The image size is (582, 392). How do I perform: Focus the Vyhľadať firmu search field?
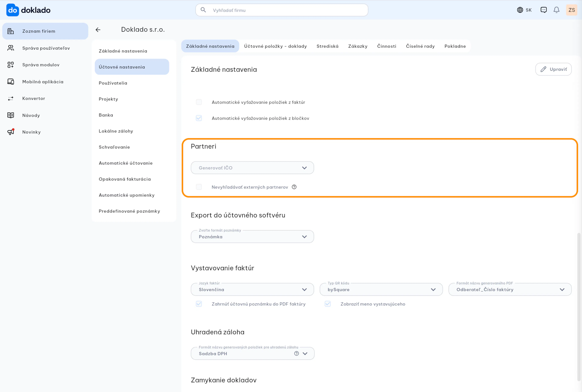(282, 10)
